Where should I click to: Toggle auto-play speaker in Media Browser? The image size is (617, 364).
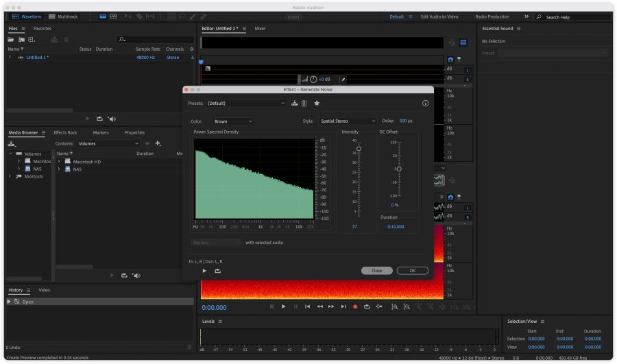click(x=136, y=276)
